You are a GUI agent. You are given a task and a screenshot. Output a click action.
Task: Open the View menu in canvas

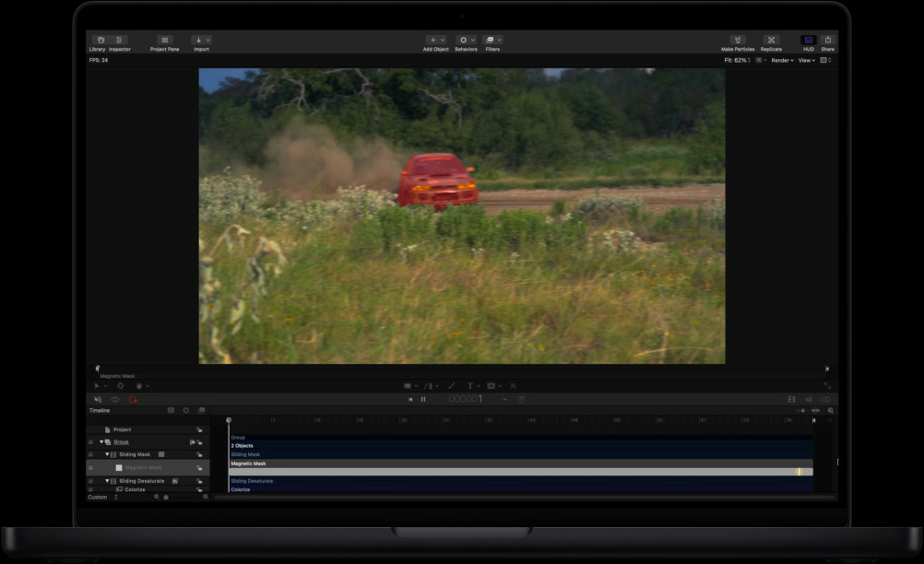tap(806, 60)
